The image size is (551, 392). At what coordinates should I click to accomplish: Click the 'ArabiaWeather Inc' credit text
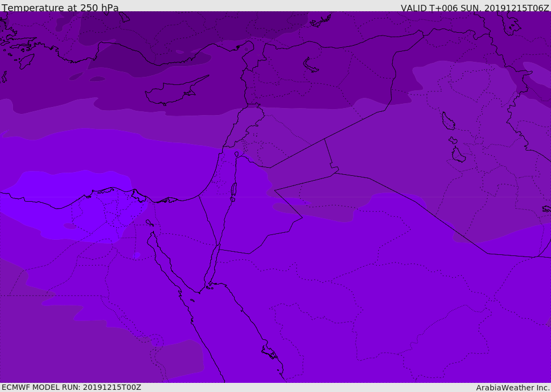coord(512,388)
